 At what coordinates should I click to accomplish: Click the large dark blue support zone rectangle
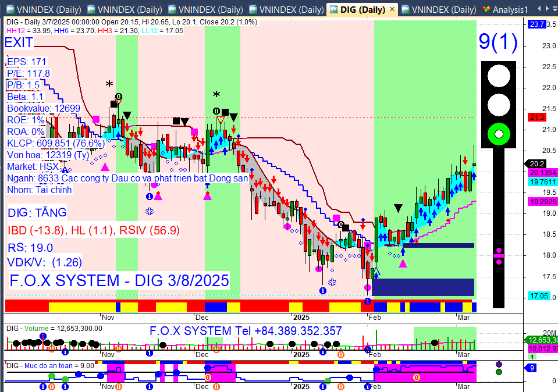[x=423, y=287]
